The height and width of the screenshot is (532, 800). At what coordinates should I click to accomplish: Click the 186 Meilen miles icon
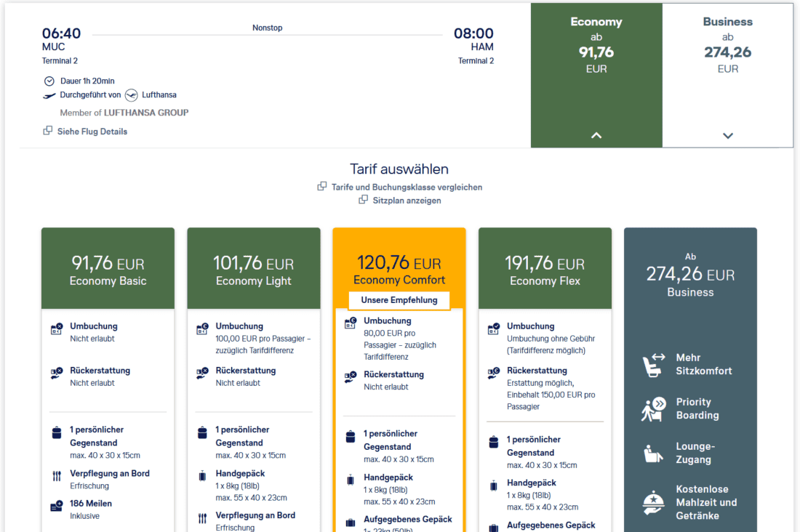(x=57, y=506)
